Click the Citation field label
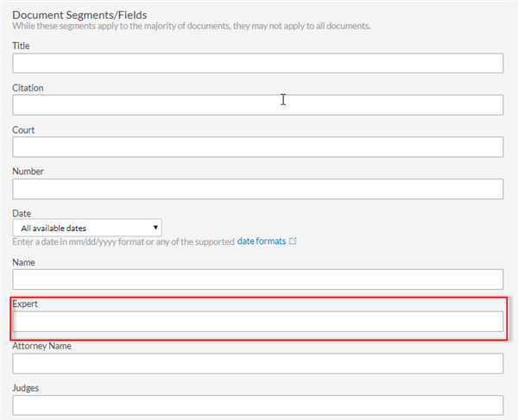Image resolution: width=518 pixels, height=420 pixels. [x=28, y=88]
